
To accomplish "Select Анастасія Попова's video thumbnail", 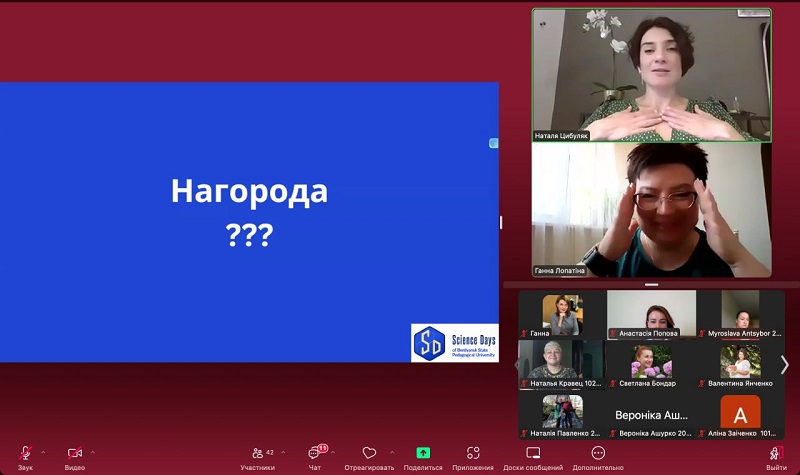I will click(651, 314).
